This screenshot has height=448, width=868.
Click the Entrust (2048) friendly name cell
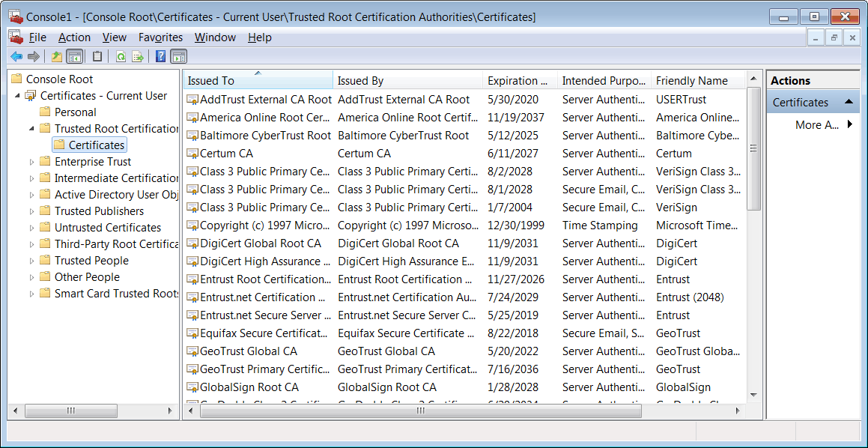coord(690,297)
